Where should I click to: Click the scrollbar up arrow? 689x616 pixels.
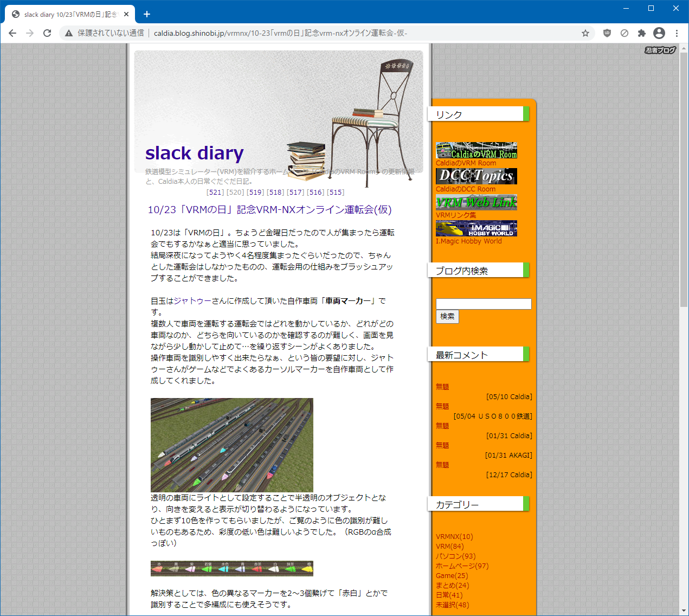pyautogui.click(x=684, y=48)
